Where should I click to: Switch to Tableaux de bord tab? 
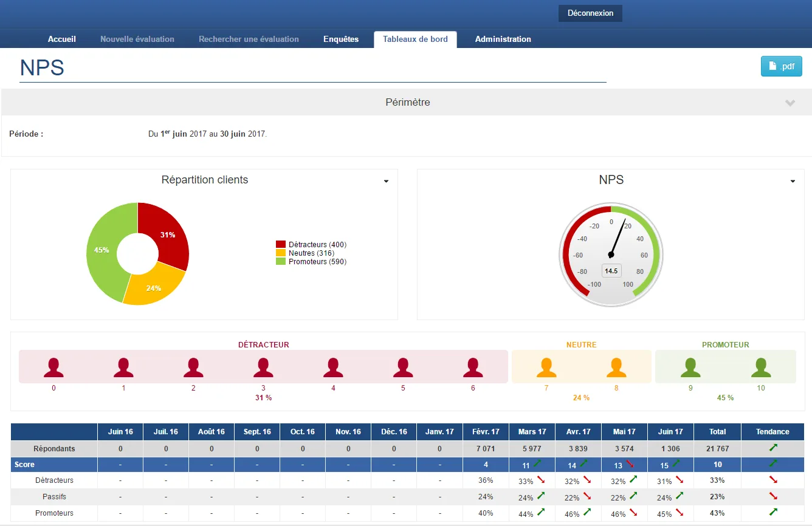tap(415, 39)
